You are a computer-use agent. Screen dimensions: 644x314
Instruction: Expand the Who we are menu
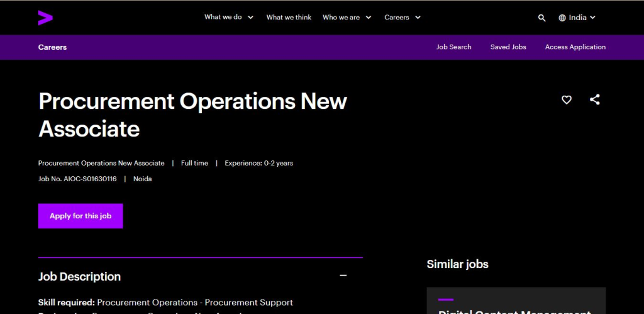[x=347, y=17]
